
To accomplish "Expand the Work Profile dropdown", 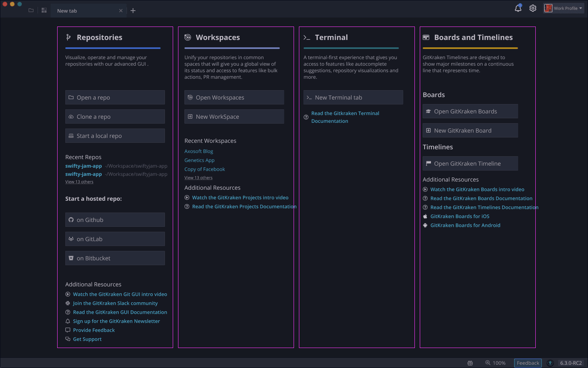I will pos(563,8).
